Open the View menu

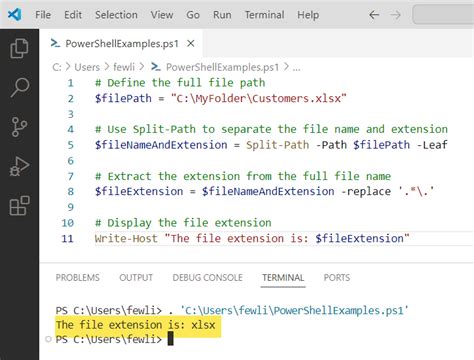(x=162, y=15)
